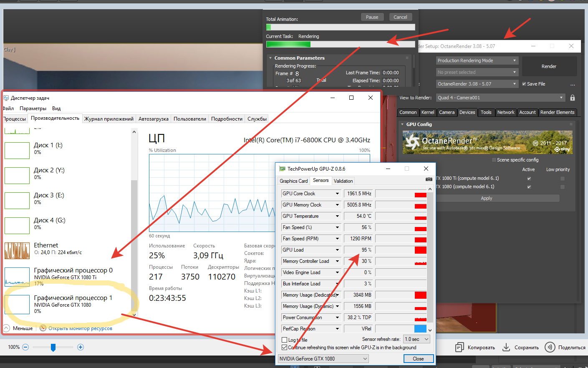Toggle the Save File checkbox
The image size is (588, 368).
[x=524, y=84]
